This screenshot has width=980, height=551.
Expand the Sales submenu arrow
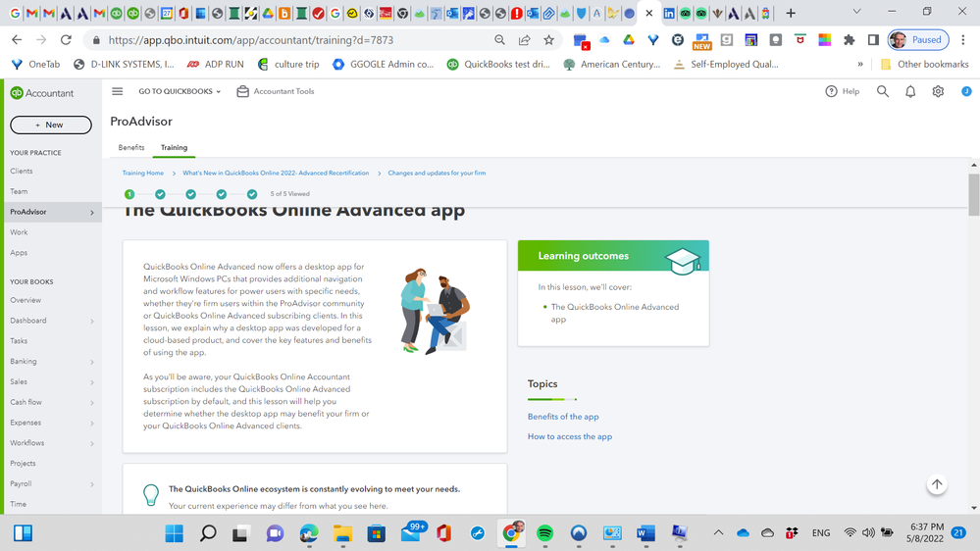click(x=92, y=382)
